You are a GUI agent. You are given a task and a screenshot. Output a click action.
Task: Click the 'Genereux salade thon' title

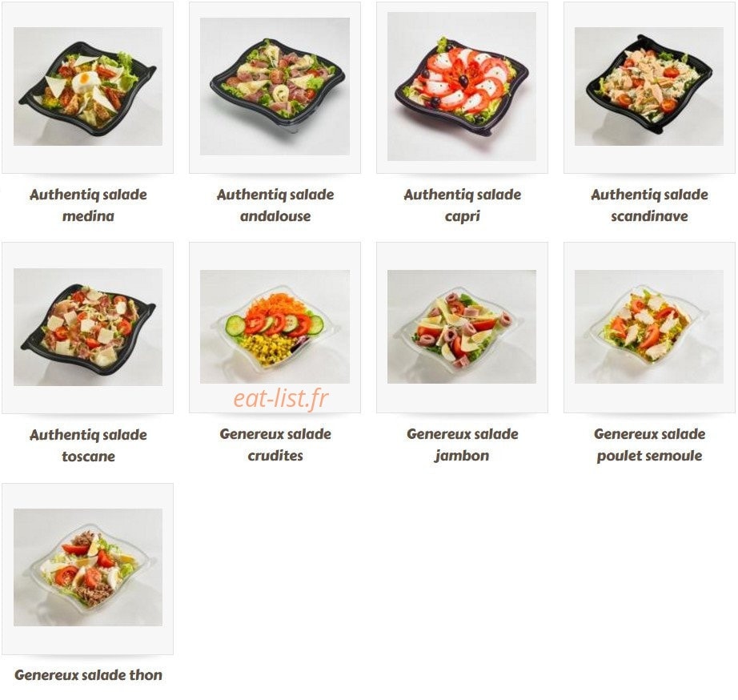point(88,674)
